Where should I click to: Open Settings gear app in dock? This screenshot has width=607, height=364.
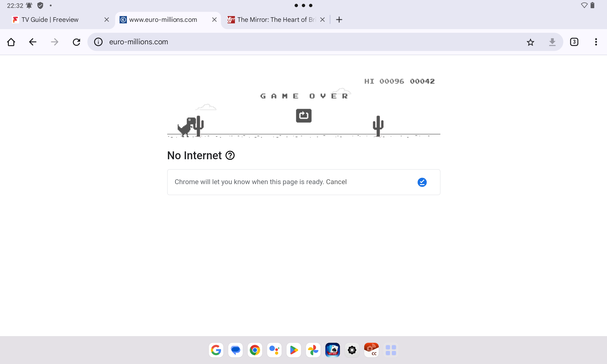[352, 350]
